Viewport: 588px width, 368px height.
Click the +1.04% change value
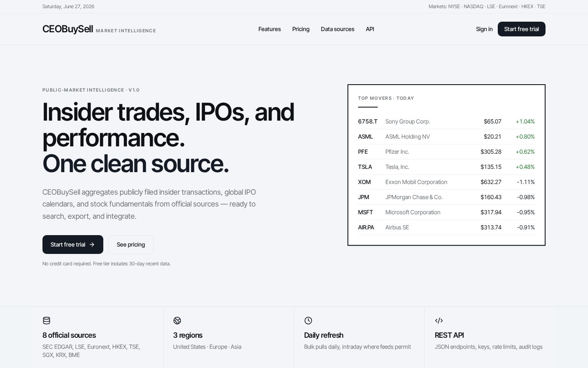pyautogui.click(x=525, y=121)
